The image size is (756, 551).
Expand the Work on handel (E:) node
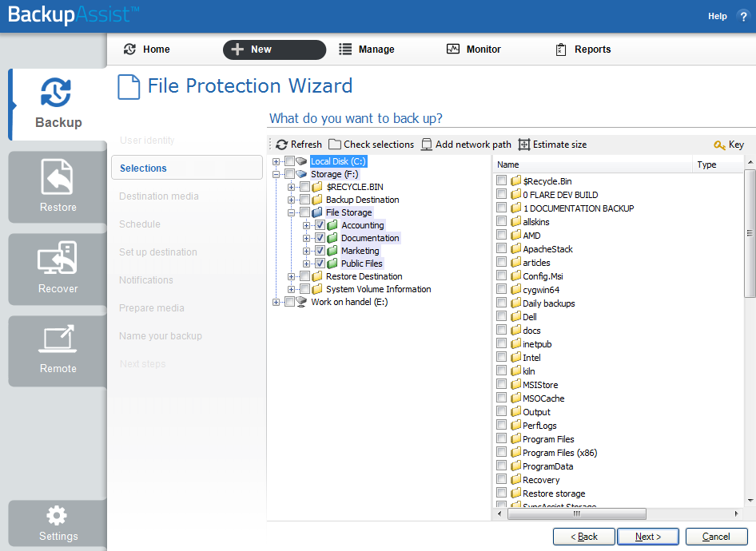pyautogui.click(x=276, y=302)
